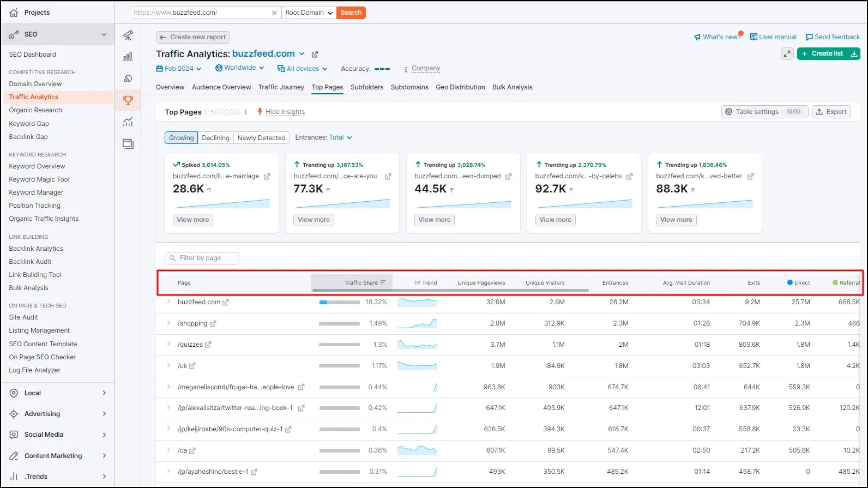Viewport: 868px width, 488px height.
Task: Click the expand fullscreen icon
Action: (x=787, y=54)
